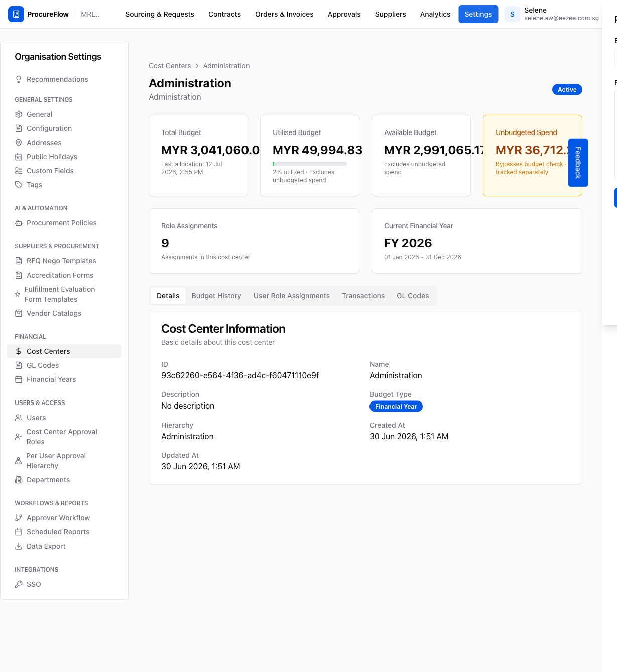
Task: Click the Financial Years calendar icon
Action: pos(19,379)
